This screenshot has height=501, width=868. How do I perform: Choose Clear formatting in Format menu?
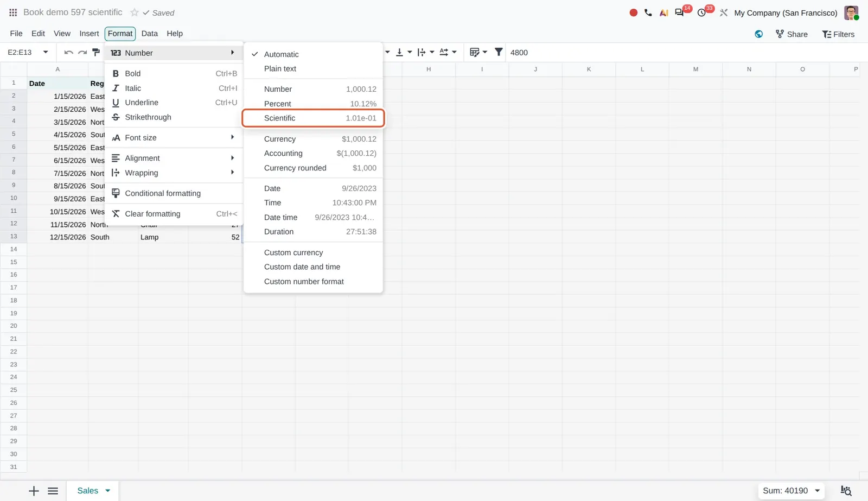pos(174,214)
